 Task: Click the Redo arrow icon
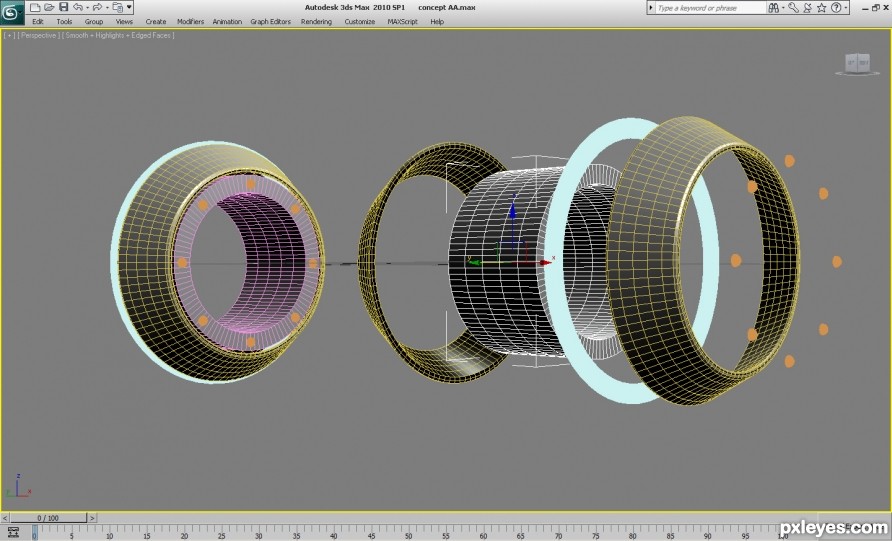[97, 7]
